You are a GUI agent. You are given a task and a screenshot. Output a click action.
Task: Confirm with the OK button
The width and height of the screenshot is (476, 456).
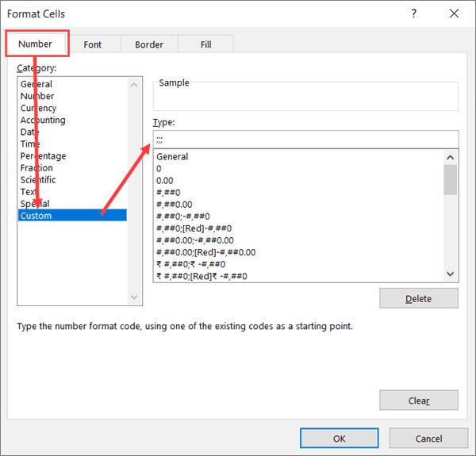tap(339, 438)
